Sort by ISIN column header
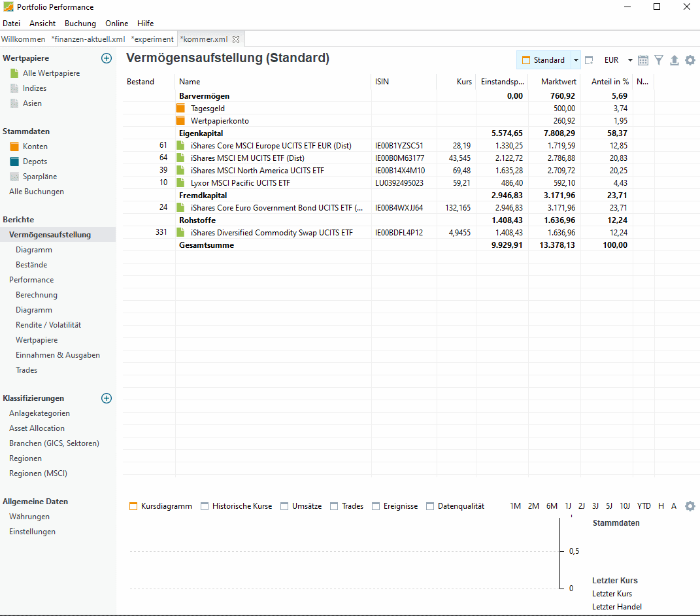This screenshot has width=700, height=616. (x=404, y=82)
